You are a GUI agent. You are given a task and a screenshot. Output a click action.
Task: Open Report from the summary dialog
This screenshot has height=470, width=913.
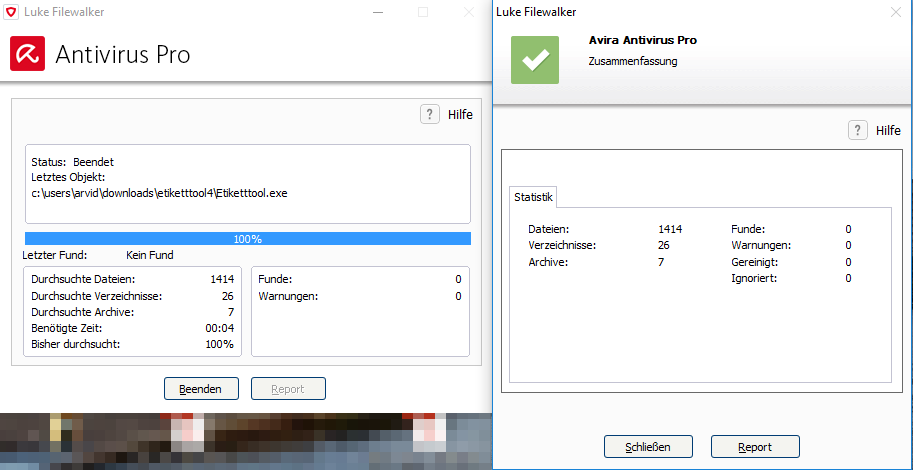pyautogui.click(x=754, y=447)
